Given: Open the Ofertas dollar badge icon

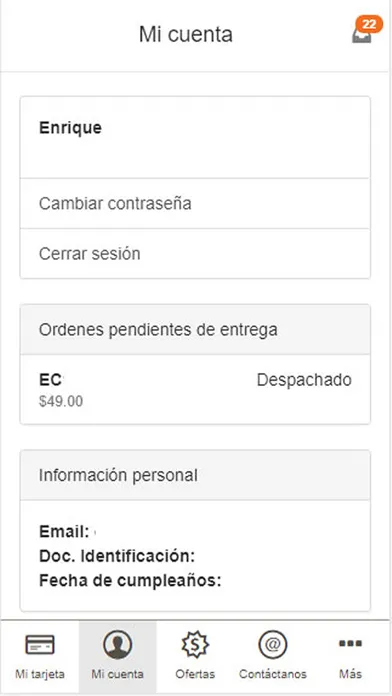Looking at the screenshot, I should pos(195,645).
